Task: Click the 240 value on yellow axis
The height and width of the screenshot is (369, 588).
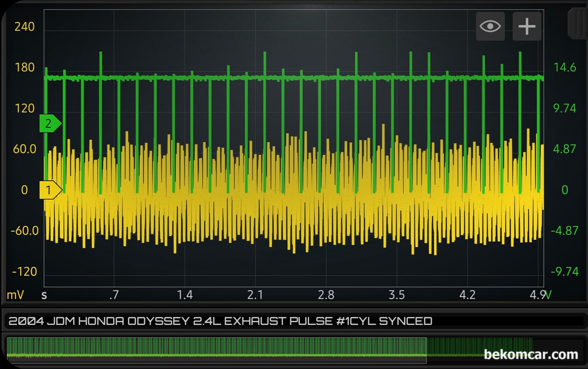Action: (x=24, y=27)
